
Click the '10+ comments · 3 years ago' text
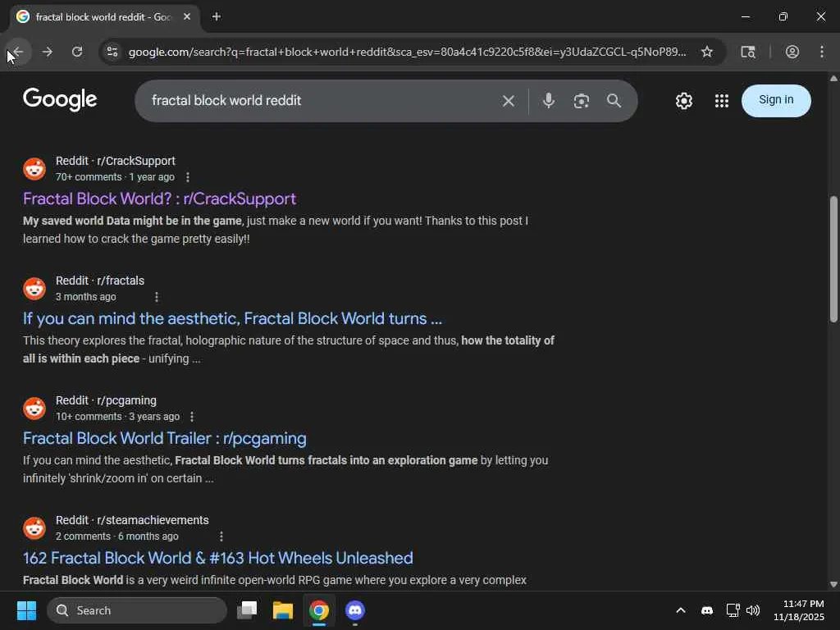pos(117,416)
